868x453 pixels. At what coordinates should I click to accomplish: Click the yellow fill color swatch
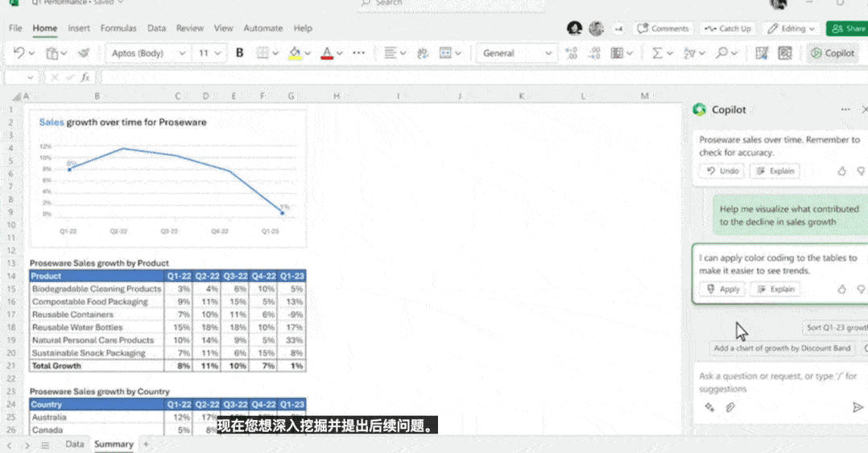[295, 53]
